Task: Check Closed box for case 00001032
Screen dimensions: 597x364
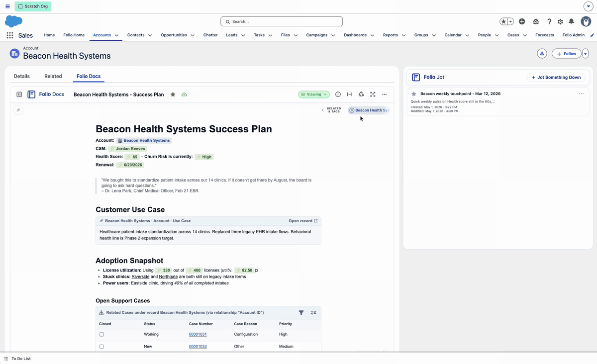Action: pos(101,347)
